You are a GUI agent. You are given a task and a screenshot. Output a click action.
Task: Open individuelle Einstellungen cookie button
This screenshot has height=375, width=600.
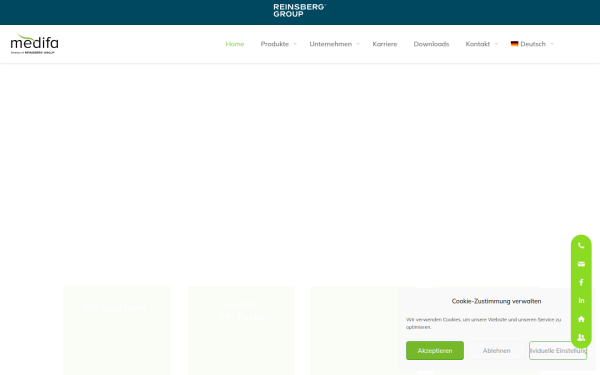click(558, 351)
